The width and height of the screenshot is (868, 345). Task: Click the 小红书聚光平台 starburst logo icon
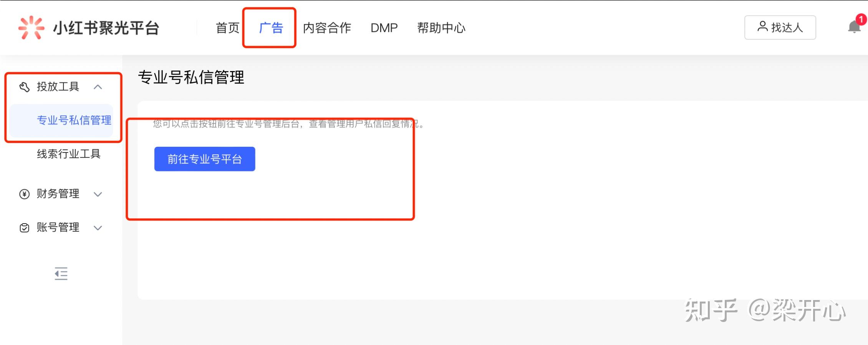pyautogui.click(x=31, y=28)
